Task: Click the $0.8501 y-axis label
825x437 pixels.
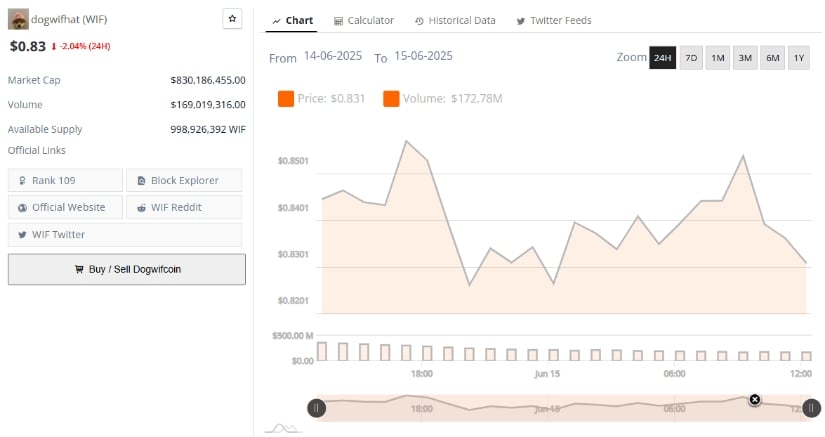Action: 293,161
